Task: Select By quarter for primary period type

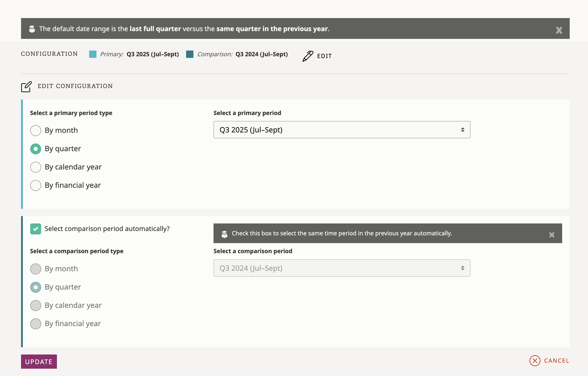Action: 36,149
